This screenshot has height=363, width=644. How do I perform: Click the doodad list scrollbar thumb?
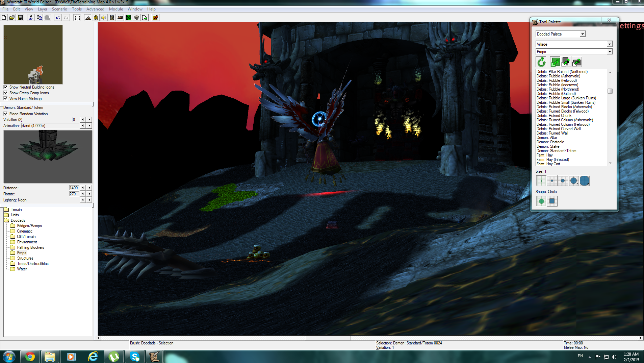click(x=610, y=91)
